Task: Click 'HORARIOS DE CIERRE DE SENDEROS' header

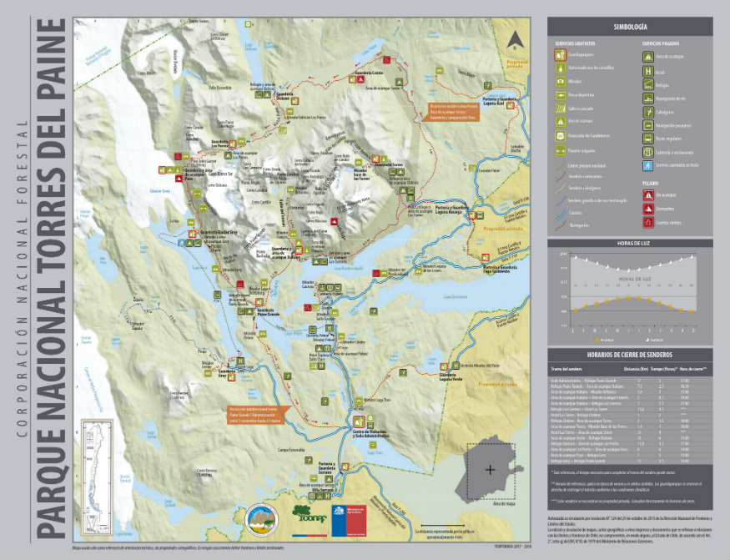Action: coord(630,355)
